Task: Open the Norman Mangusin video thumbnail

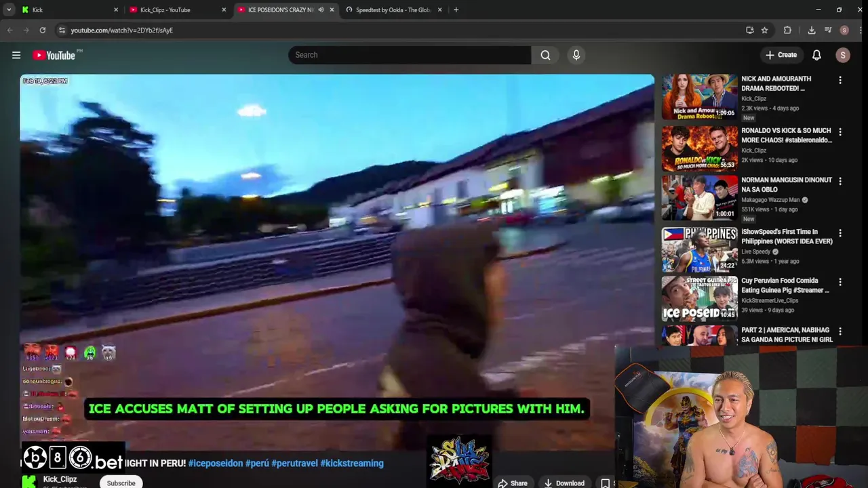Action: click(699, 198)
